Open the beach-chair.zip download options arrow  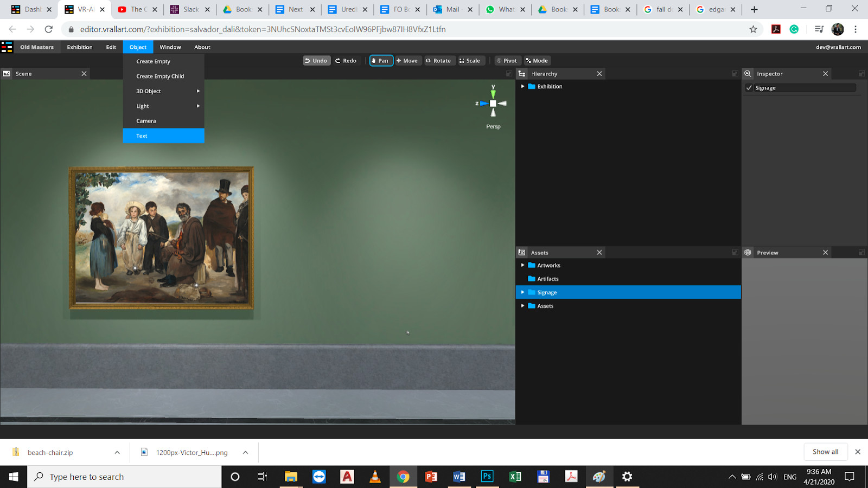(x=117, y=452)
